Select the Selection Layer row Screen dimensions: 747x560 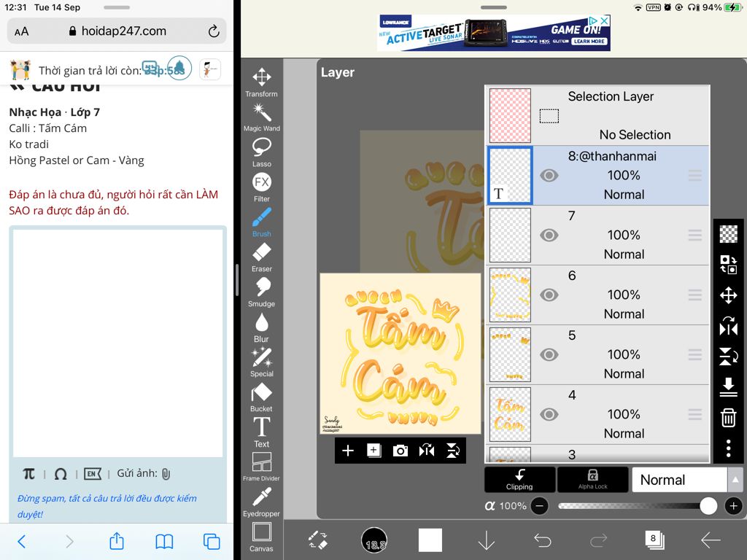point(598,116)
